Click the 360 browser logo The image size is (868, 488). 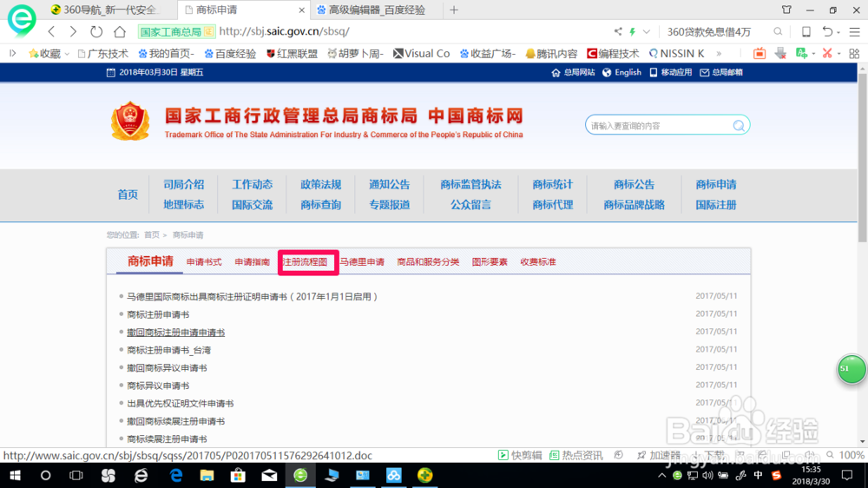[x=22, y=19]
